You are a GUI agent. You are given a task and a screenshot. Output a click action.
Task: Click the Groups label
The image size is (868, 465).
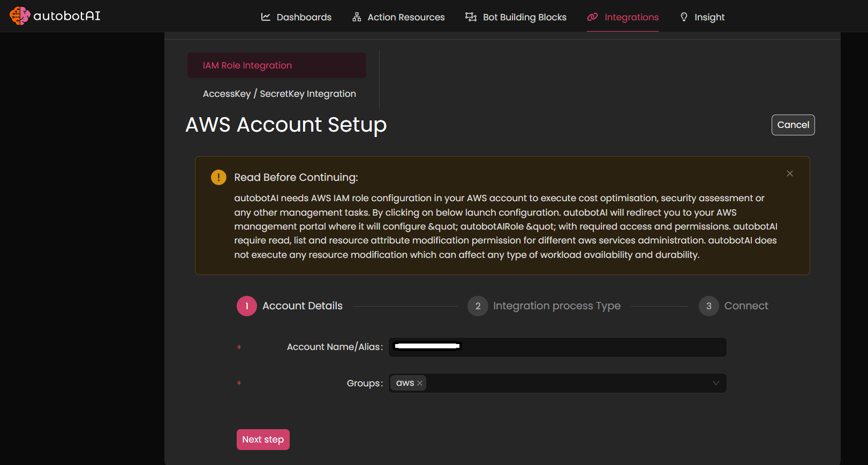pyautogui.click(x=365, y=383)
